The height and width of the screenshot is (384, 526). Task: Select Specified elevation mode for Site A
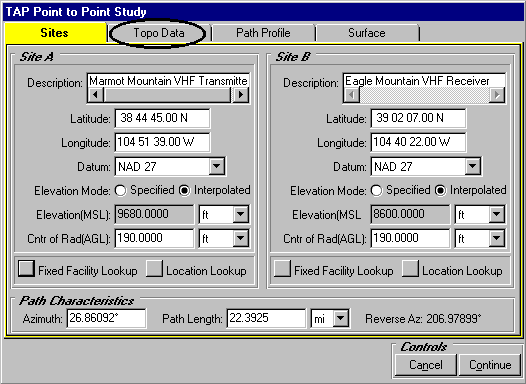click(120, 190)
